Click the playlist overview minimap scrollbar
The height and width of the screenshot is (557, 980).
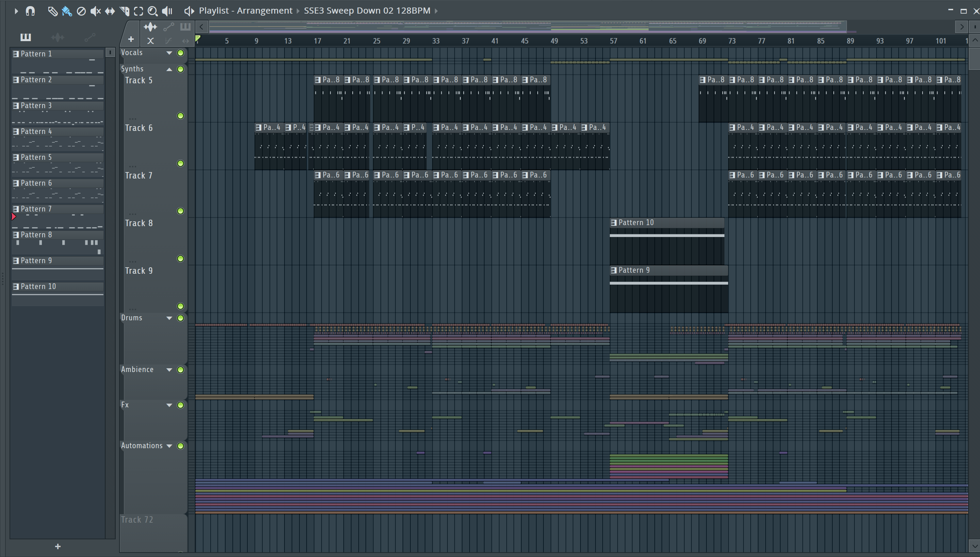tap(527, 27)
